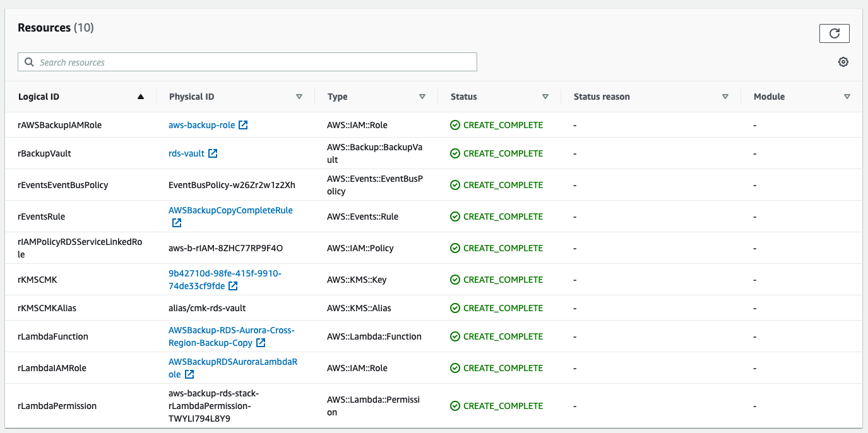This screenshot has width=868, height=433.
Task: Sort by the Status reason column arrow
Action: tap(725, 97)
